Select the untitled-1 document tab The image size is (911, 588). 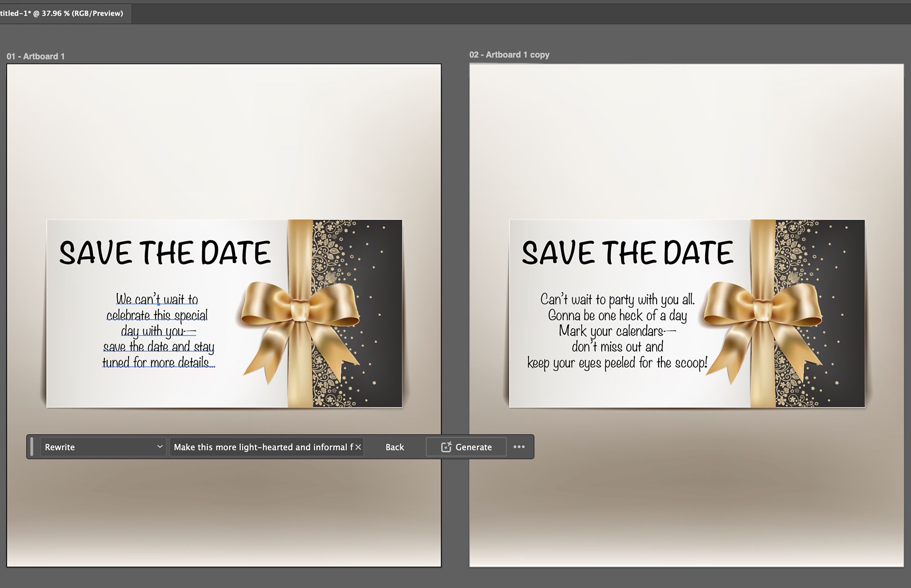click(x=65, y=13)
